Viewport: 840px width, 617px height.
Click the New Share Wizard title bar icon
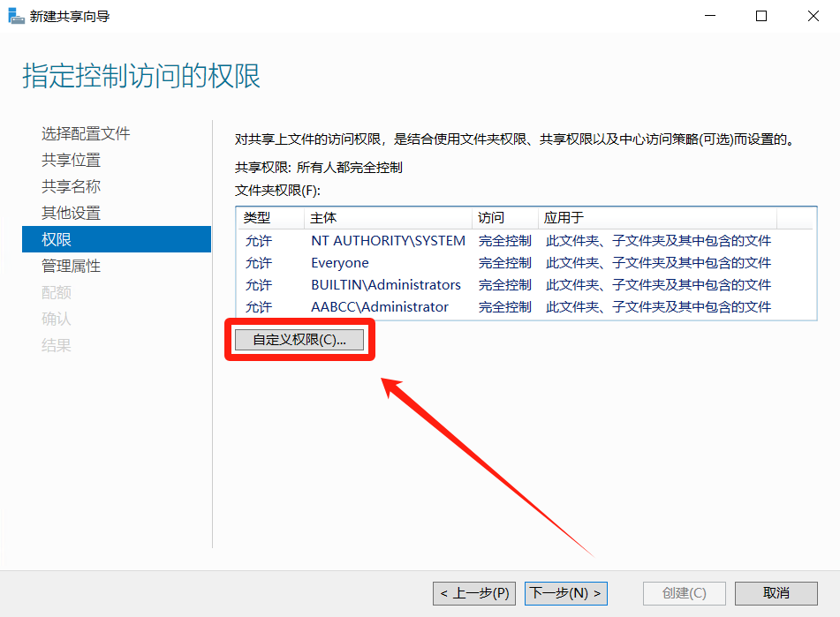16,16
